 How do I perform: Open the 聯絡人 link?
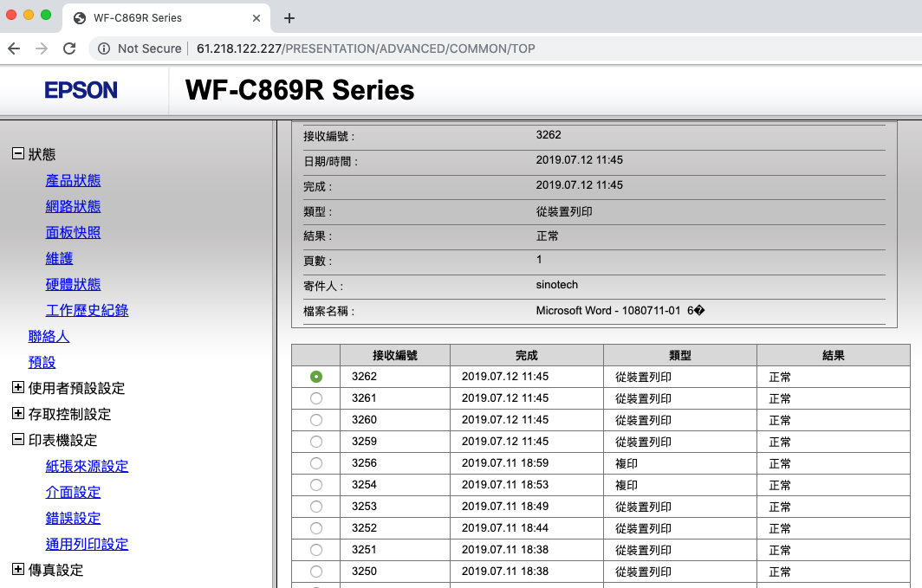[x=49, y=336]
